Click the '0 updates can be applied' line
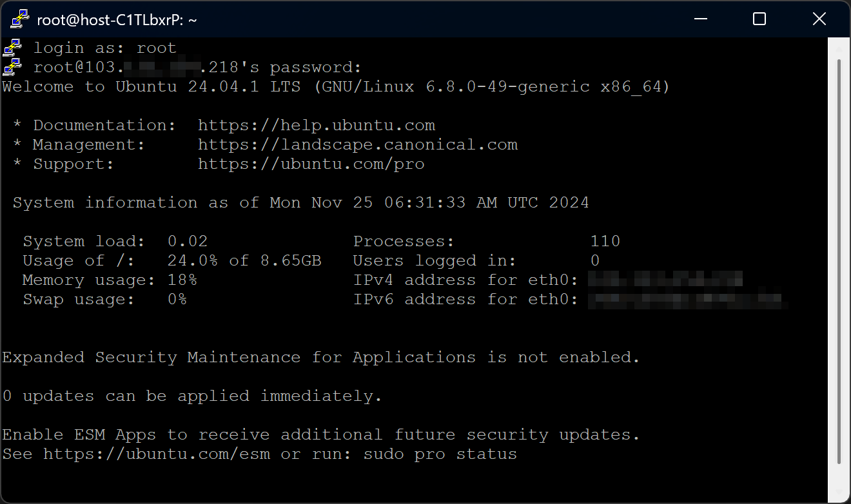The image size is (851, 504). (192, 396)
